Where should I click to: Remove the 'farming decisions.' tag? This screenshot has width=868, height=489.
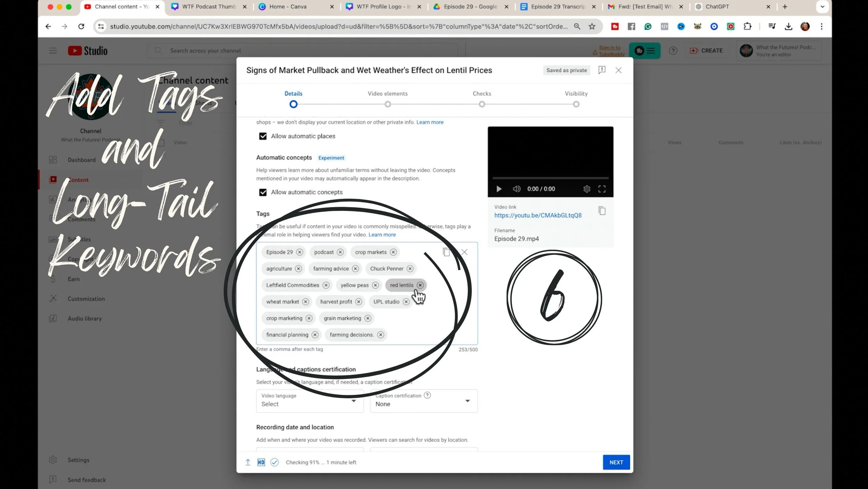pyautogui.click(x=381, y=335)
